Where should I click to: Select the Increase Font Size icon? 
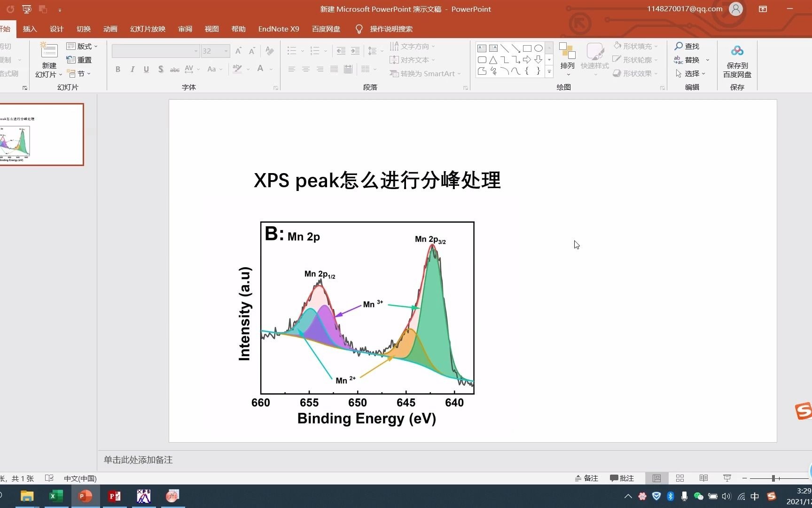tap(238, 50)
